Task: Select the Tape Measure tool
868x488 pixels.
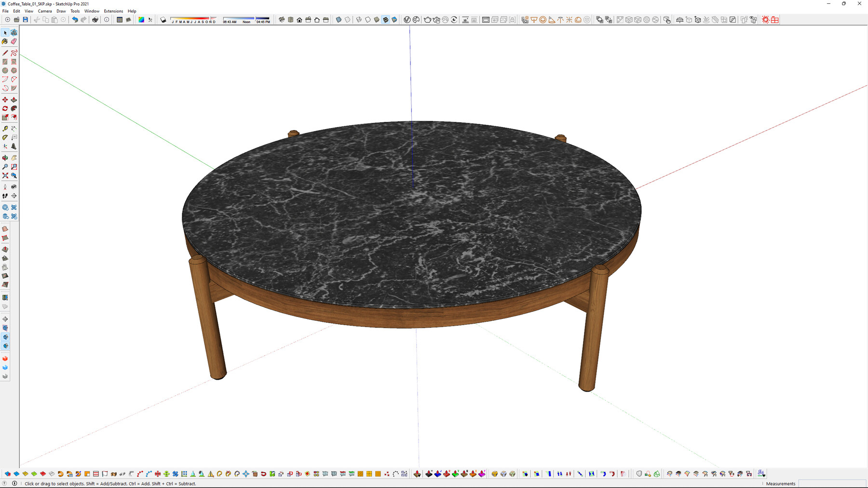Action: click(x=5, y=128)
